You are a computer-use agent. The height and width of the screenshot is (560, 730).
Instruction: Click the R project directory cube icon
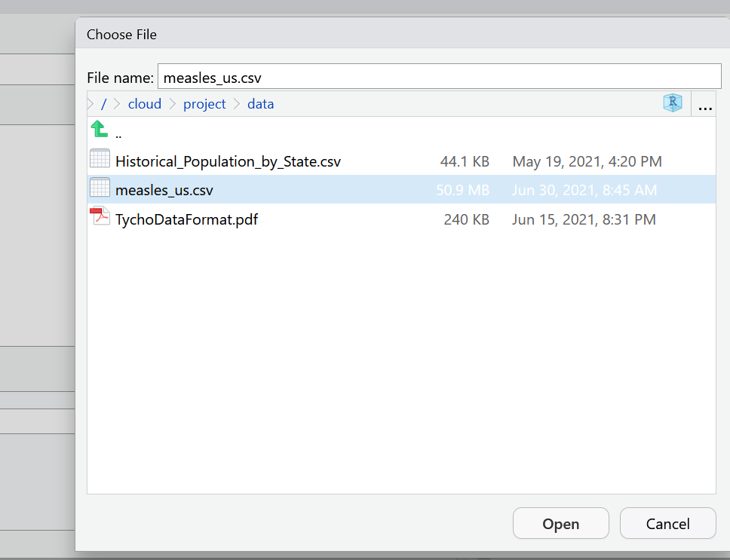pyautogui.click(x=672, y=104)
